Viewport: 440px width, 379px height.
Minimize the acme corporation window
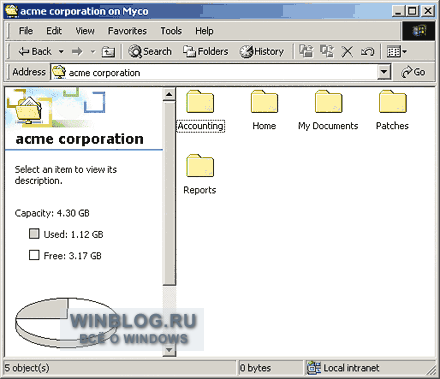pyautogui.click(x=399, y=11)
